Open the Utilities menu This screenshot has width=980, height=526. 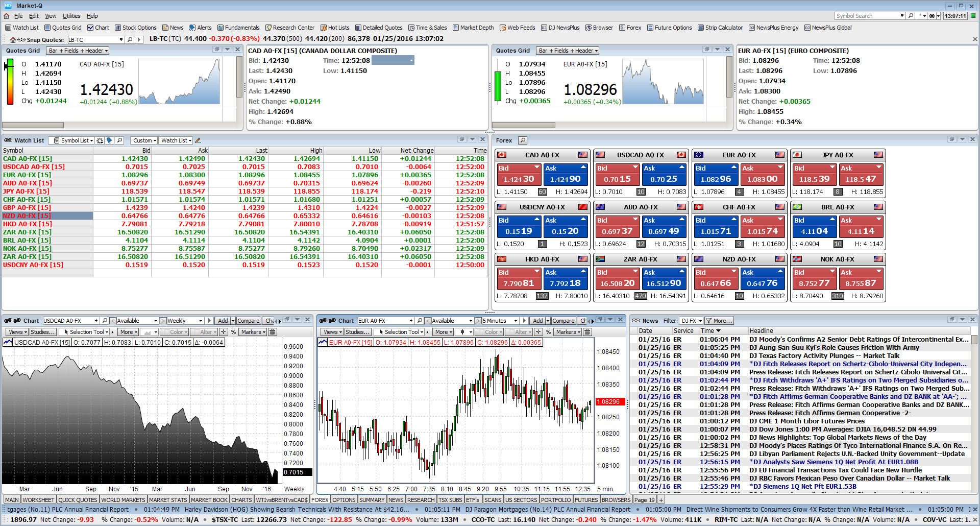pyautogui.click(x=71, y=16)
